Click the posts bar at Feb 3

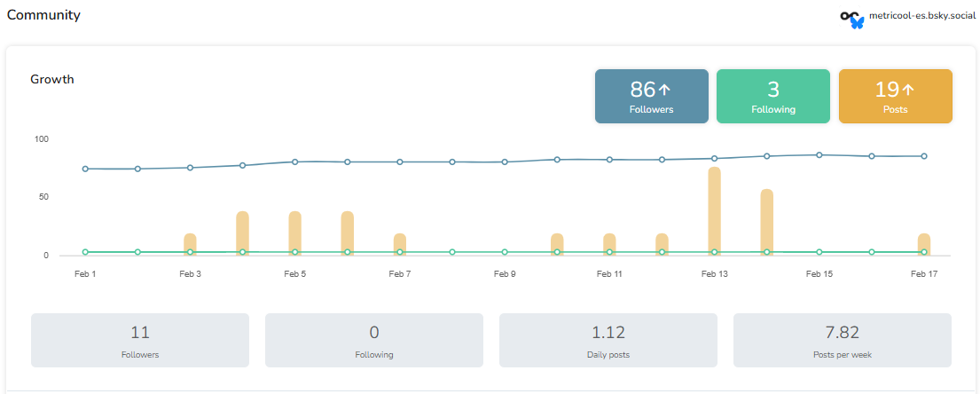coord(190,242)
